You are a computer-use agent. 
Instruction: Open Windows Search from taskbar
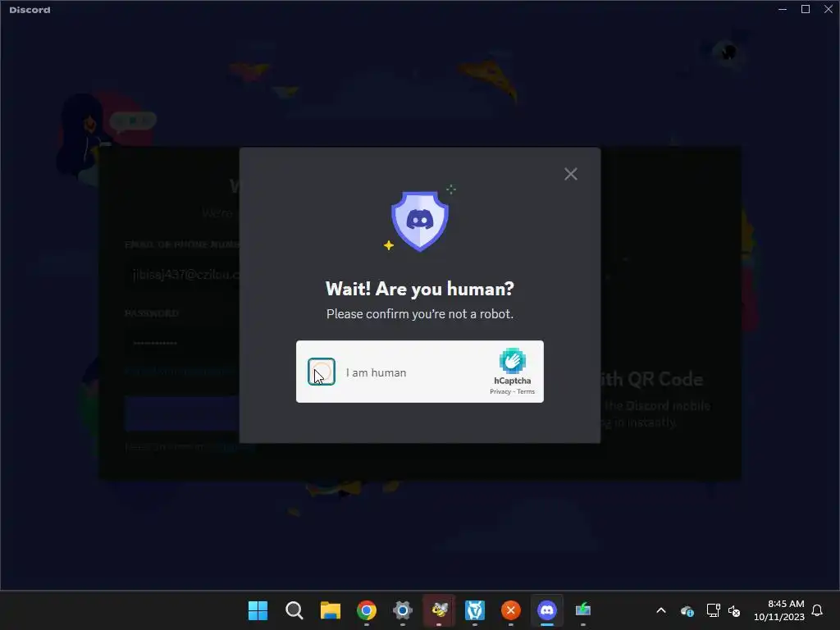294,610
